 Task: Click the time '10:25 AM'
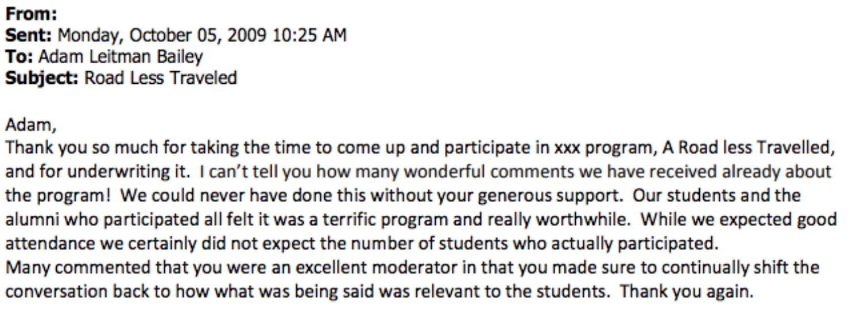[x=309, y=36]
